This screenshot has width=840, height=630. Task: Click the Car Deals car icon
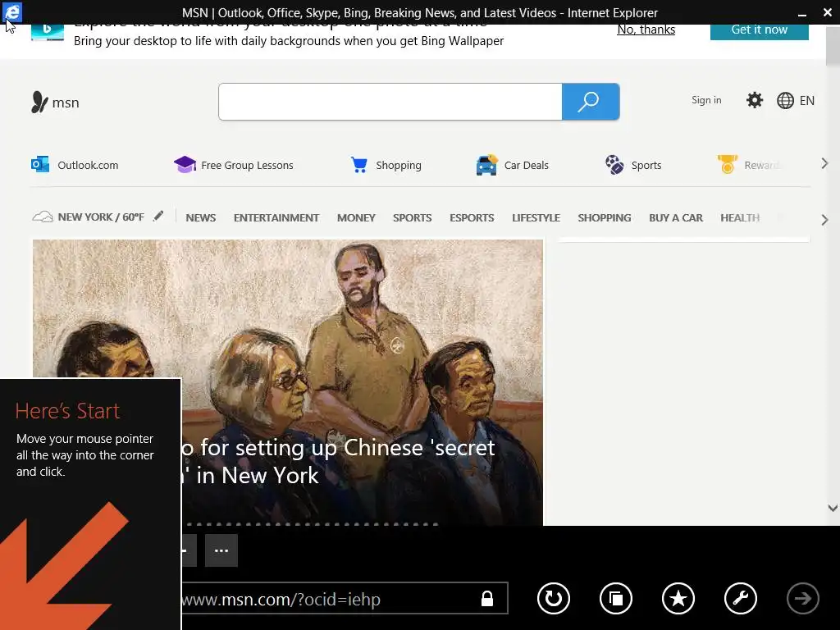tap(486, 164)
